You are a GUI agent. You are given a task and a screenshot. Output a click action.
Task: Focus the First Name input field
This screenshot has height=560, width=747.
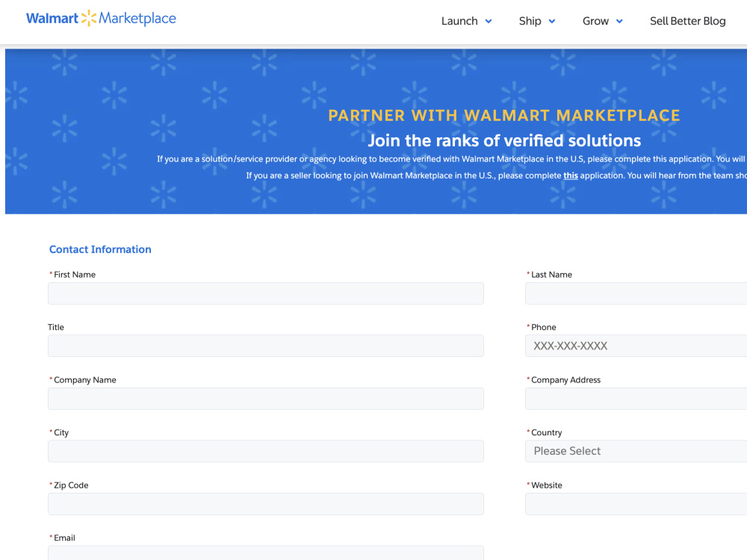[266, 293]
